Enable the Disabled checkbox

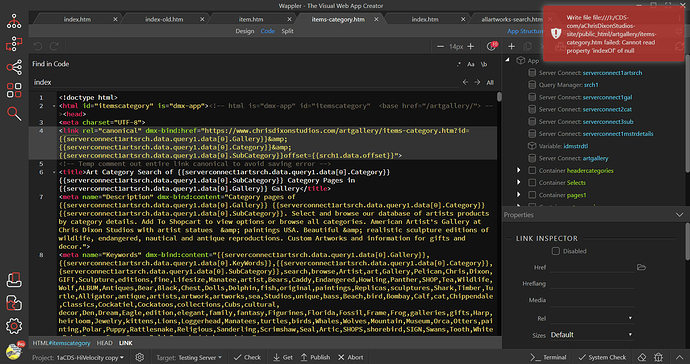[556, 251]
